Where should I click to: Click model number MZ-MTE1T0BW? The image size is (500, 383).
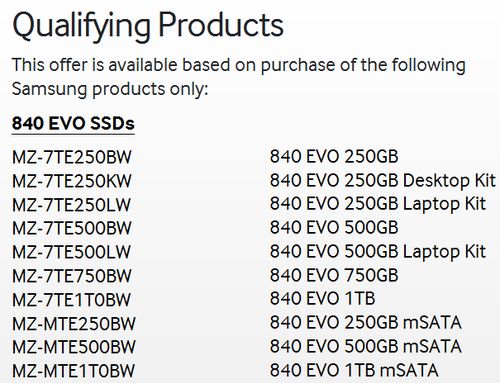[73, 371]
